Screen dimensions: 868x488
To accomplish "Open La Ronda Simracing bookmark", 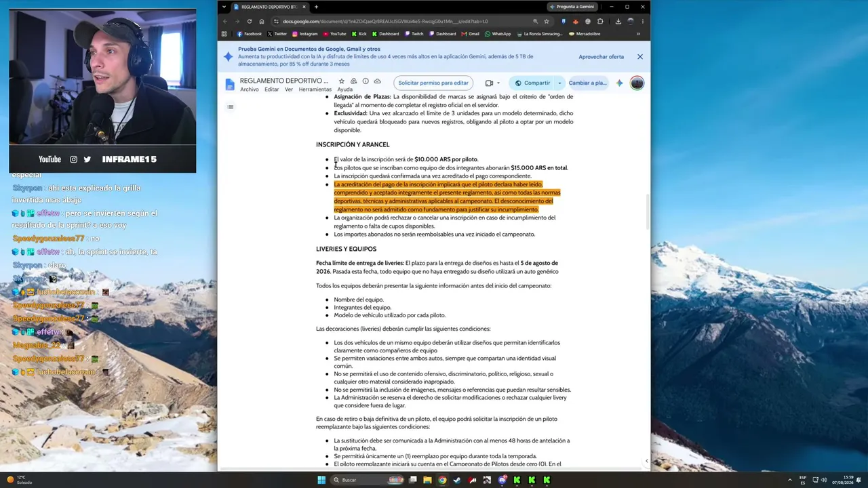I will point(539,34).
